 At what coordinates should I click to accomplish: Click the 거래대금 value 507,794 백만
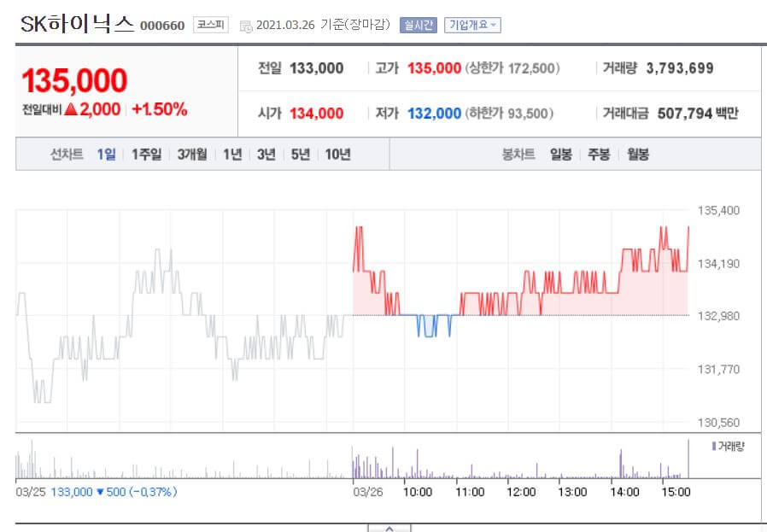(698, 114)
